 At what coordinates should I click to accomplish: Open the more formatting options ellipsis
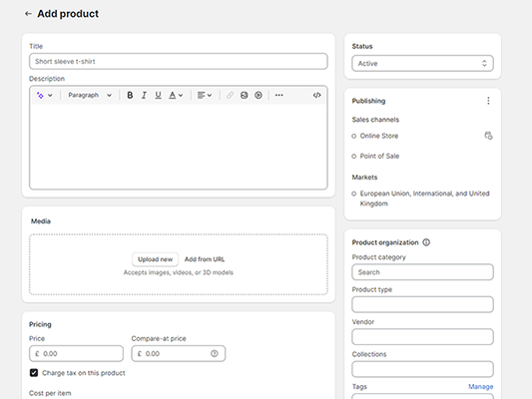point(278,95)
